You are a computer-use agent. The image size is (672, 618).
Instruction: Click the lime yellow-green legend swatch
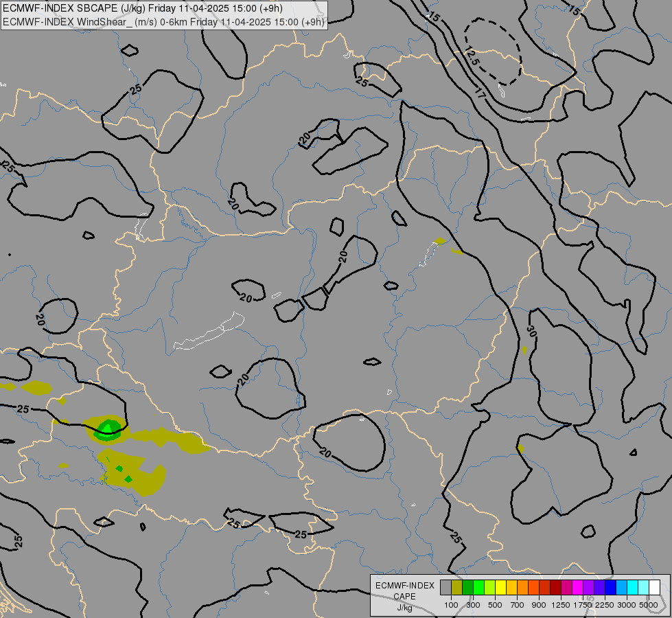[x=489, y=588]
